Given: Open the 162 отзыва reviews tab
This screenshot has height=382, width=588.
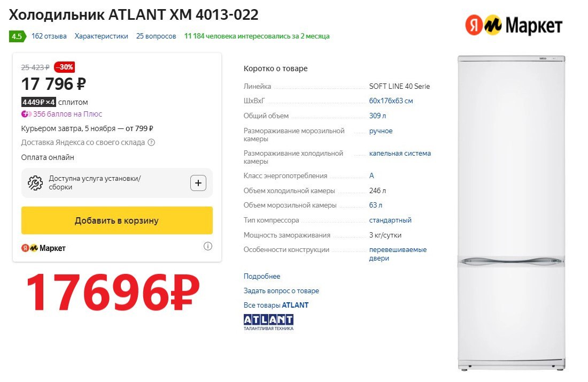Looking at the screenshot, I should pyautogui.click(x=49, y=36).
